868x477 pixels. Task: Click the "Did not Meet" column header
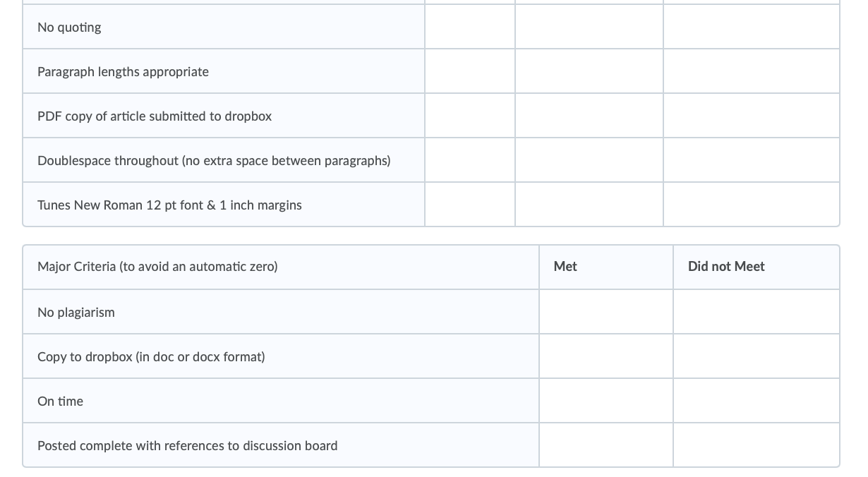point(726,267)
